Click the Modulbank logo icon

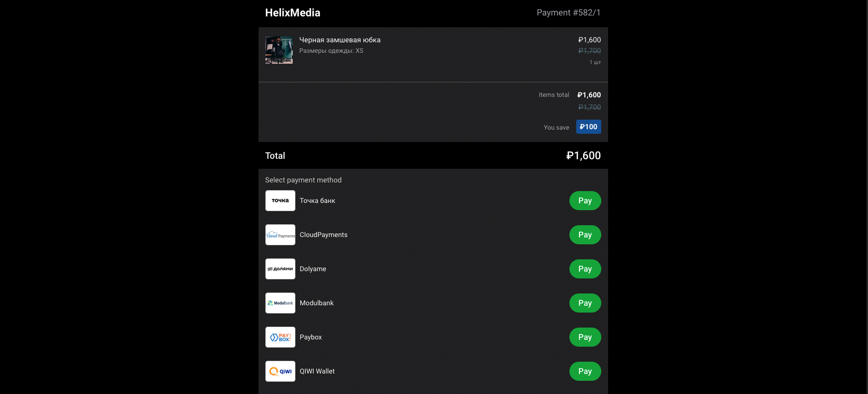click(280, 303)
